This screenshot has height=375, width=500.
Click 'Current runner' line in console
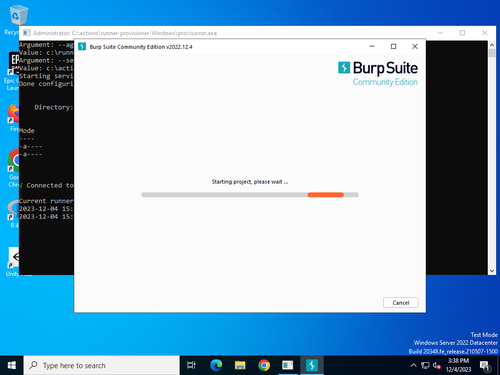(x=46, y=201)
